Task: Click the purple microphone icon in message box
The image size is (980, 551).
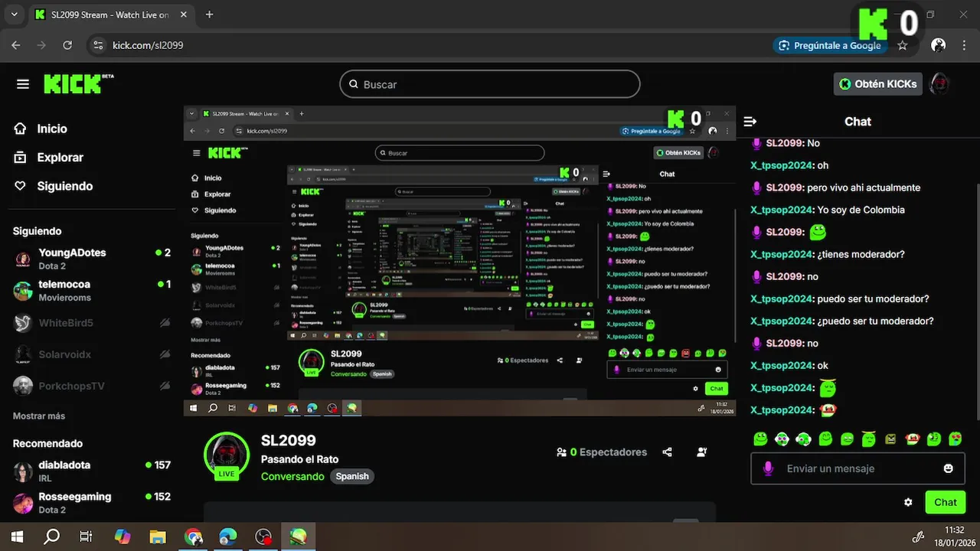Action: (768, 468)
